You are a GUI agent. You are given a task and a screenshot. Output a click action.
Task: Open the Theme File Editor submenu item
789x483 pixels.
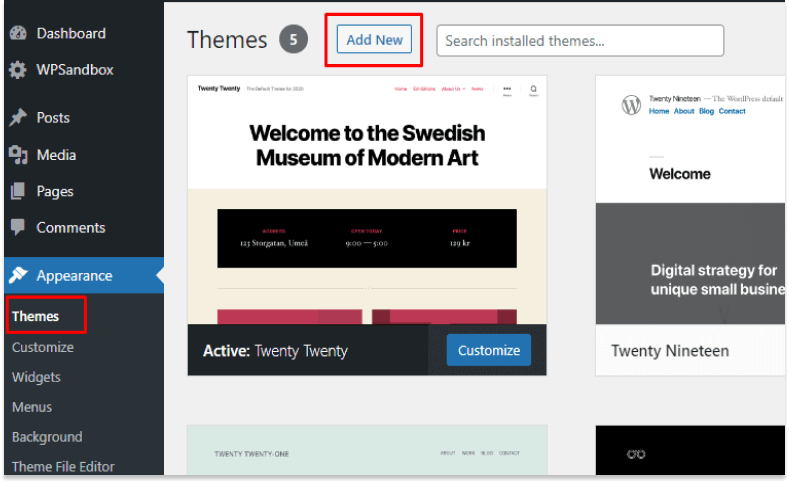63,466
